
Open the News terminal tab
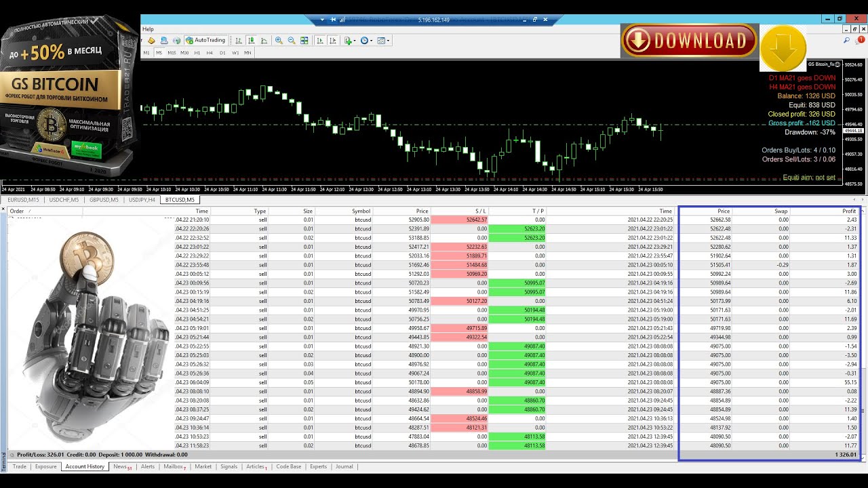coord(122,466)
